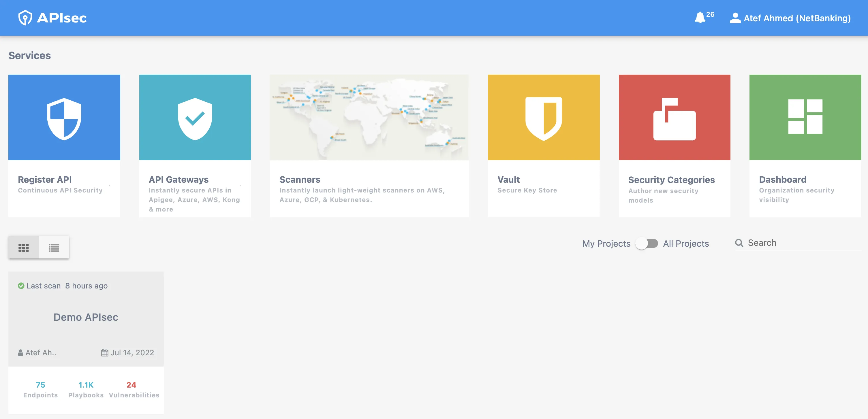Click the APIsec shield logo
The image size is (868, 419).
click(26, 18)
